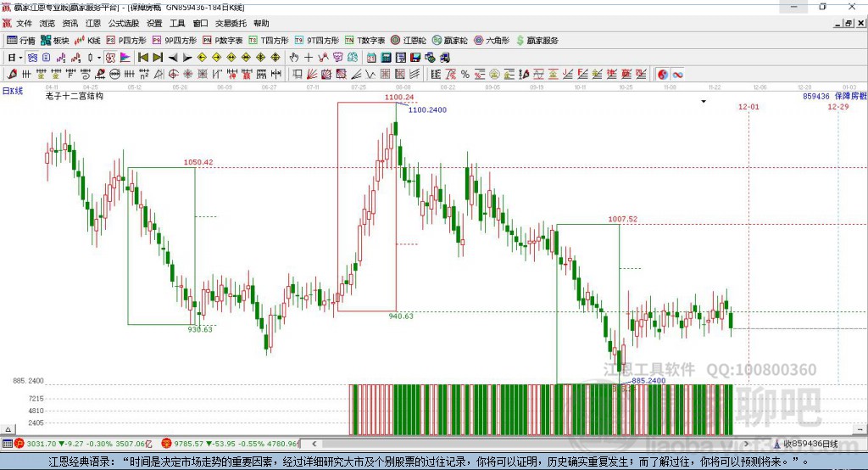This screenshot has width=868, height=470.
Task: Click the last yellow diamond four-arrow icon
Action: coord(275,58)
